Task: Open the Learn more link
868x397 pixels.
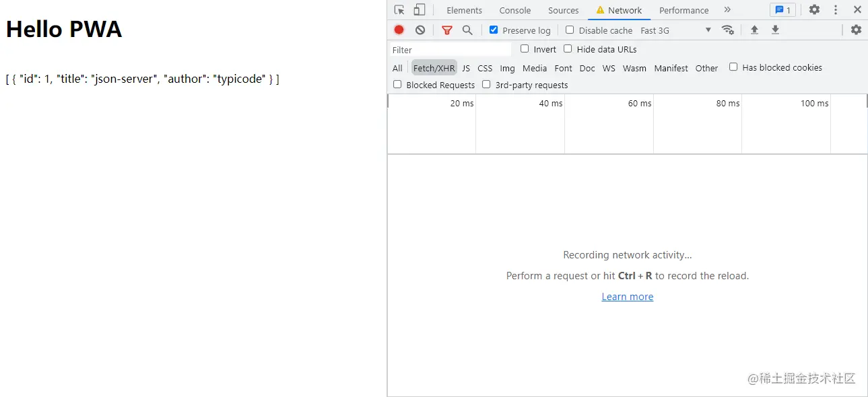Action: click(628, 297)
